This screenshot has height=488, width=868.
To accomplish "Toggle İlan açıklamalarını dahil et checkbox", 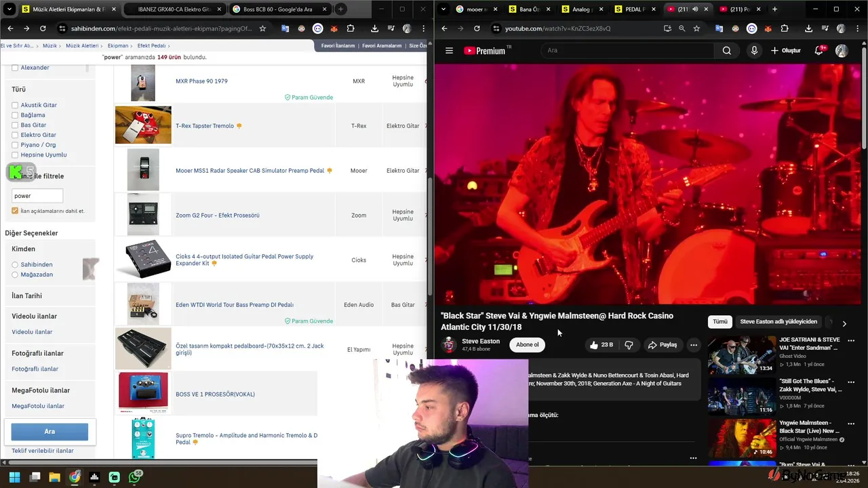I will click(x=15, y=211).
